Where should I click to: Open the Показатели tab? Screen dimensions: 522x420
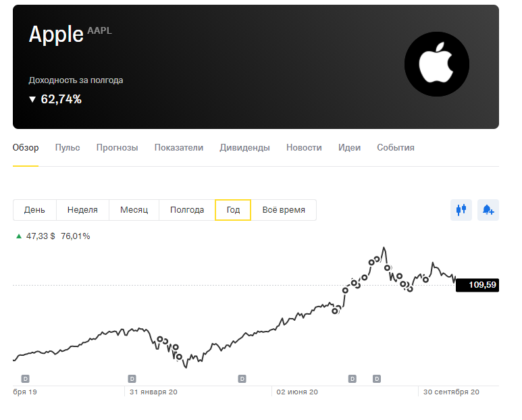click(x=179, y=147)
